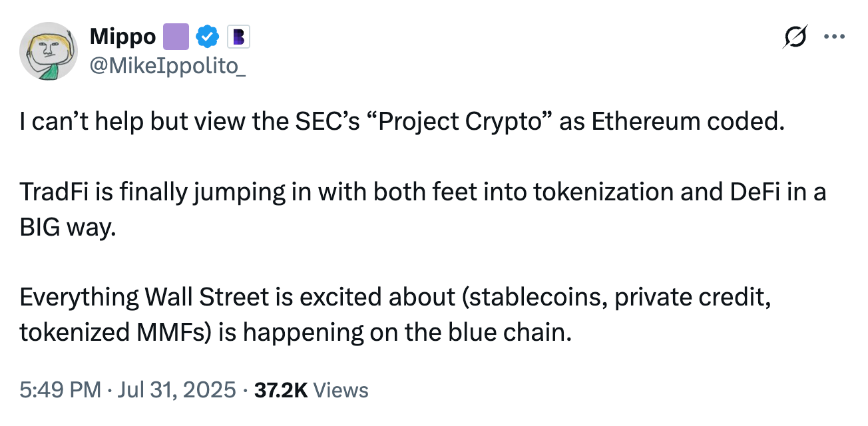Open the three-dot more options menu
The height and width of the screenshot is (426, 868).
pos(833,37)
